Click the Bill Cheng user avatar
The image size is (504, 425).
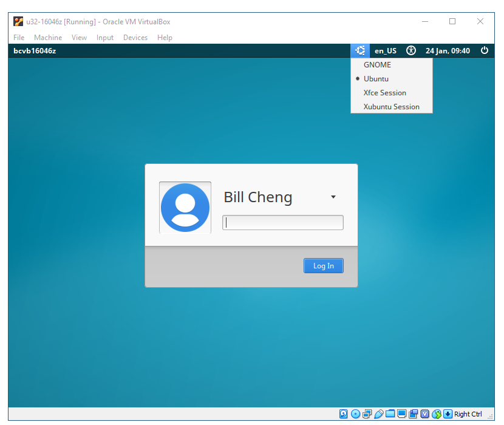(185, 208)
